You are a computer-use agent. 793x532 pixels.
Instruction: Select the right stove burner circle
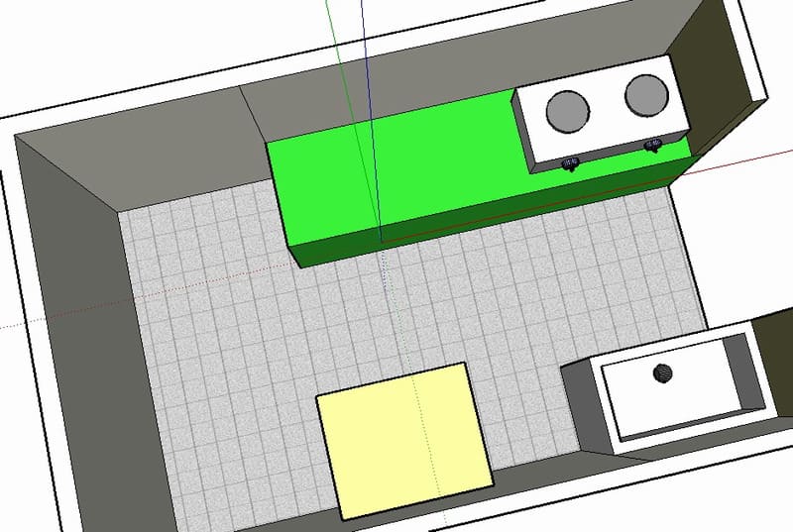click(x=644, y=93)
